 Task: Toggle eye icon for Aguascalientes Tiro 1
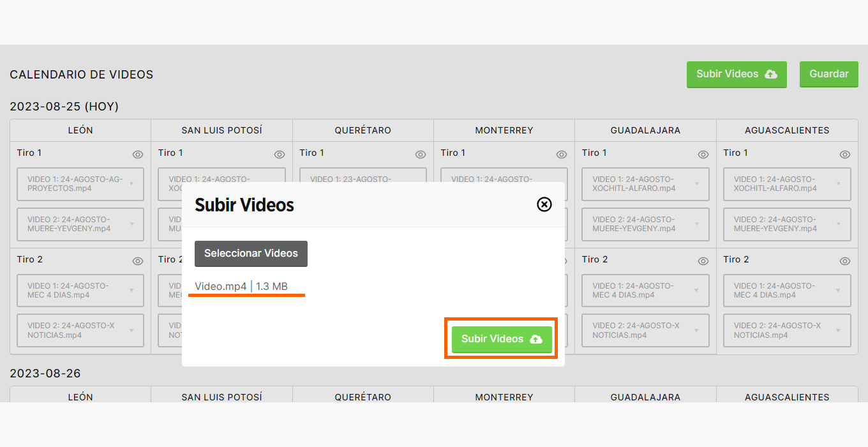point(844,155)
